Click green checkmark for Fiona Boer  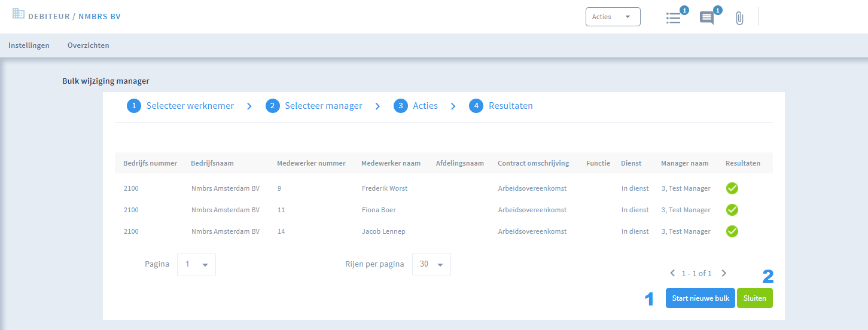(732, 210)
